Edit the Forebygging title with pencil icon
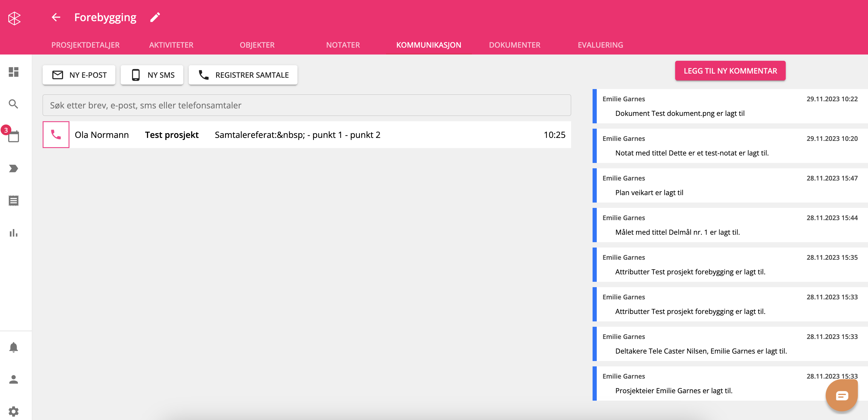The width and height of the screenshot is (868, 420). (x=155, y=17)
